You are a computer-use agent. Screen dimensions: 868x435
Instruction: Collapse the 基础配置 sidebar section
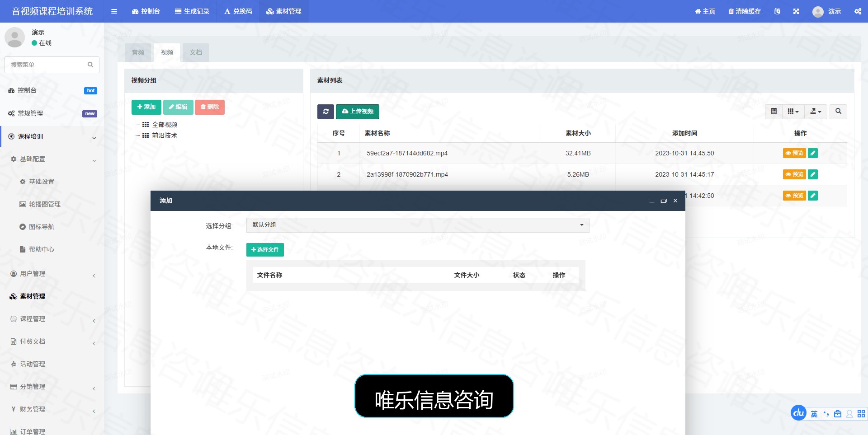tap(52, 159)
